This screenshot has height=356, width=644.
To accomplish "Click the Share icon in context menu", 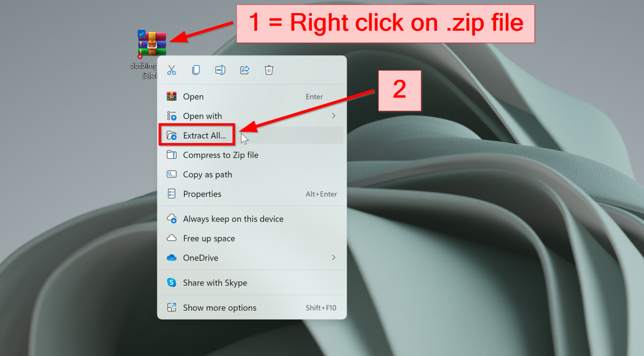I will click(x=245, y=70).
